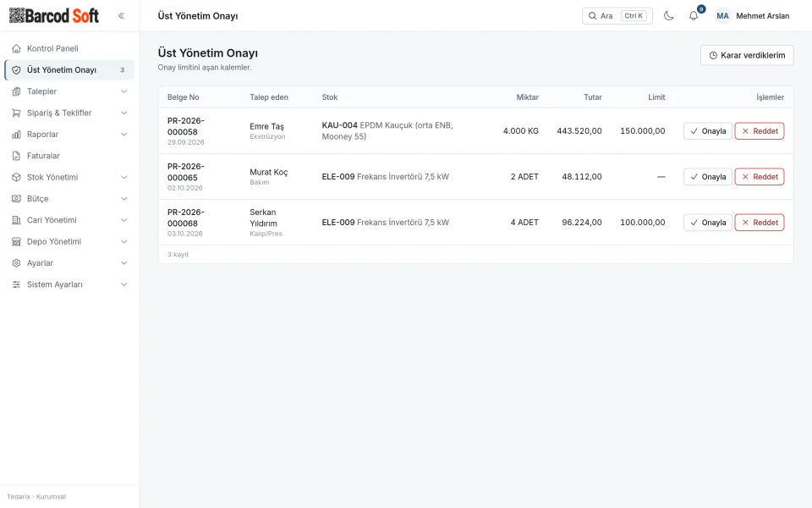The image size is (812, 508).
Task: Reject Murat Koç's request with Reddet
Action: pos(760,177)
